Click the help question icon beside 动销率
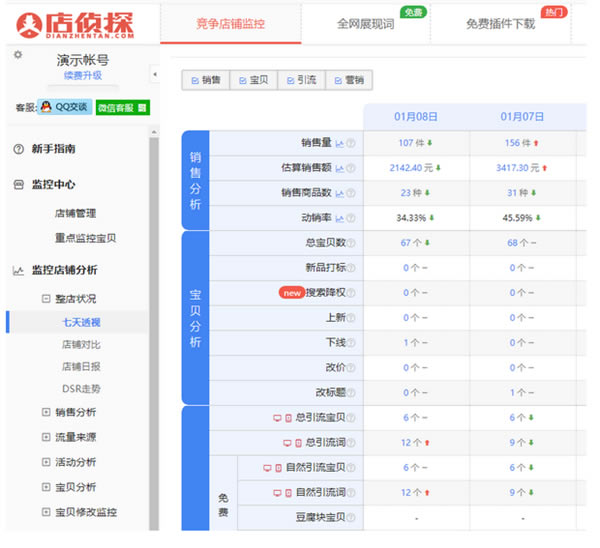600x548 pixels. click(x=351, y=217)
